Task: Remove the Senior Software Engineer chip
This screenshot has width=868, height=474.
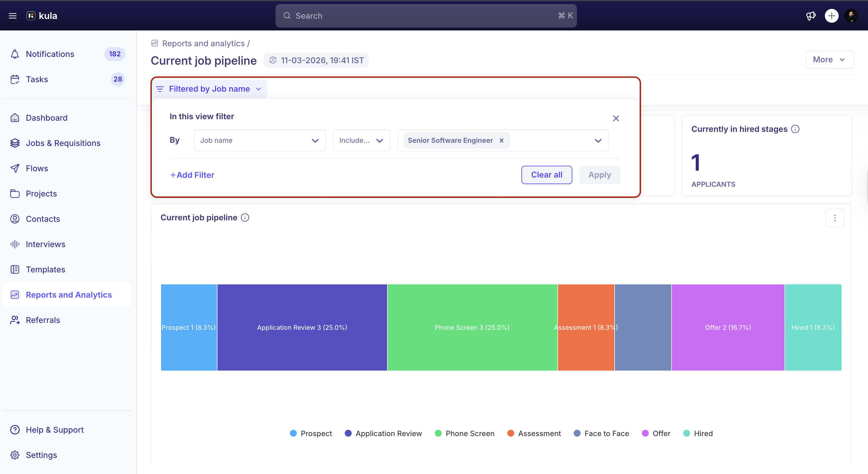Action: click(x=501, y=140)
